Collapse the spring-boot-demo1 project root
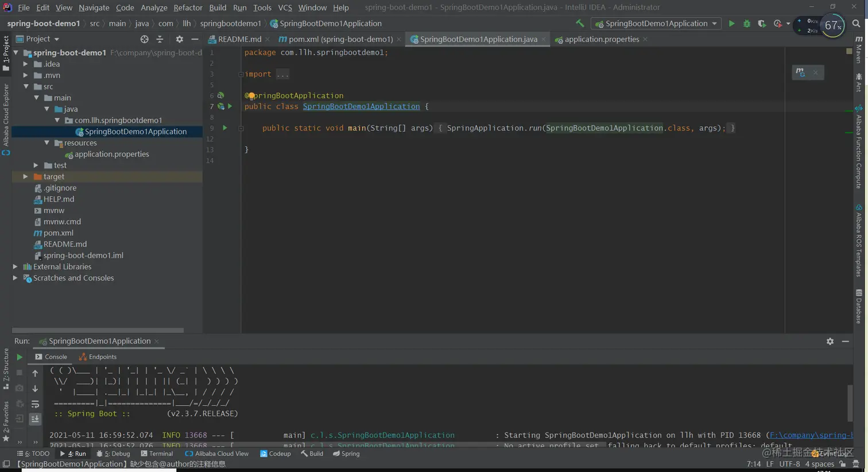The width and height of the screenshot is (868, 472). [x=16, y=52]
